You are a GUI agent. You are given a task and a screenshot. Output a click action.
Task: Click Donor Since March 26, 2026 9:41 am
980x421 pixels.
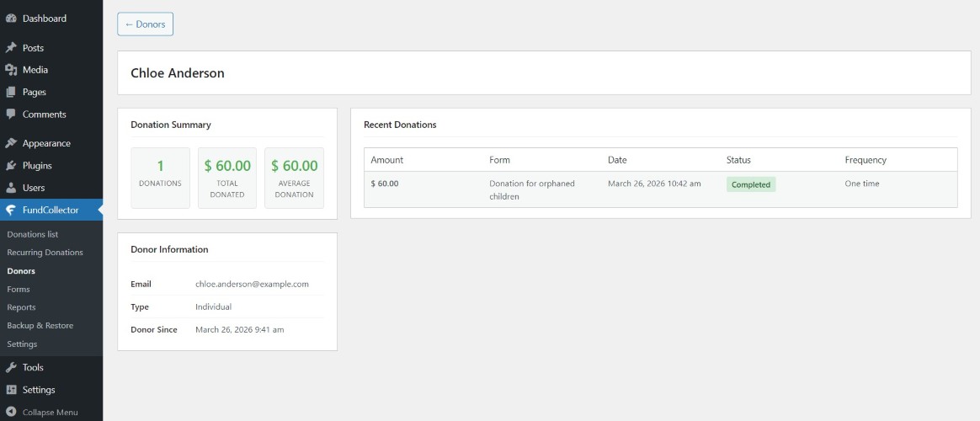click(x=239, y=329)
